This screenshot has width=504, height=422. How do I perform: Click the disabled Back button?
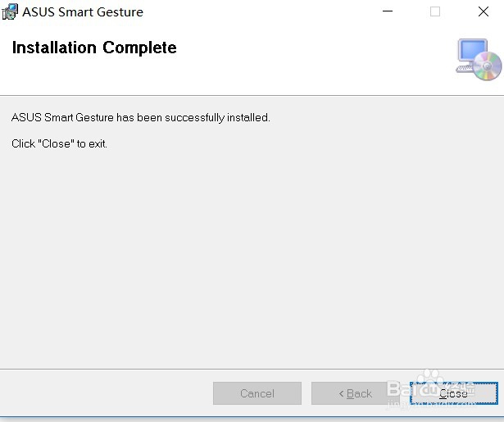(x=356, y=393)
